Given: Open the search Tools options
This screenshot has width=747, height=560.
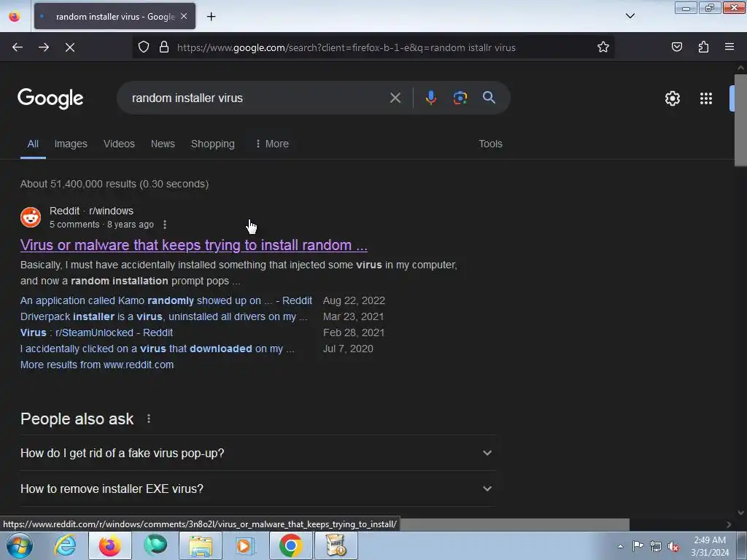Looking at the screenshot, I should point(490,144).
